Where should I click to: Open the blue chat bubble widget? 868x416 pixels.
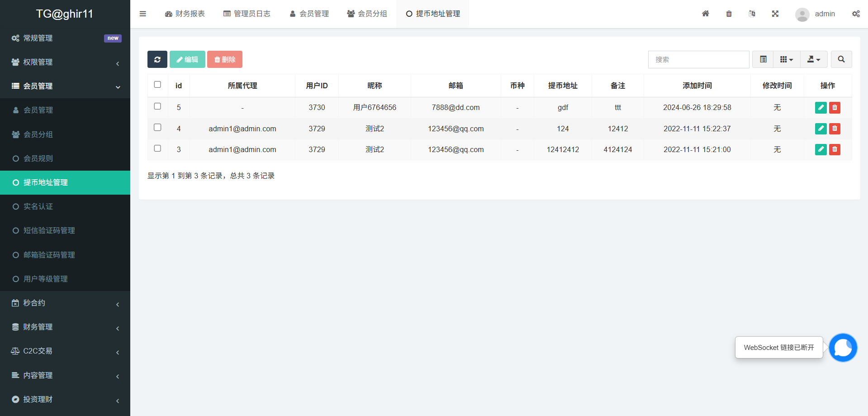[843, 348]
